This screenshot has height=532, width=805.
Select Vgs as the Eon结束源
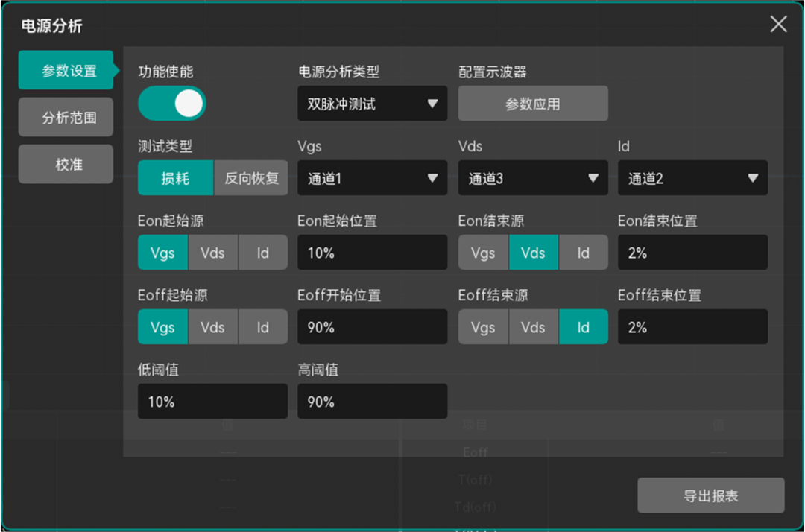point(483,252)
